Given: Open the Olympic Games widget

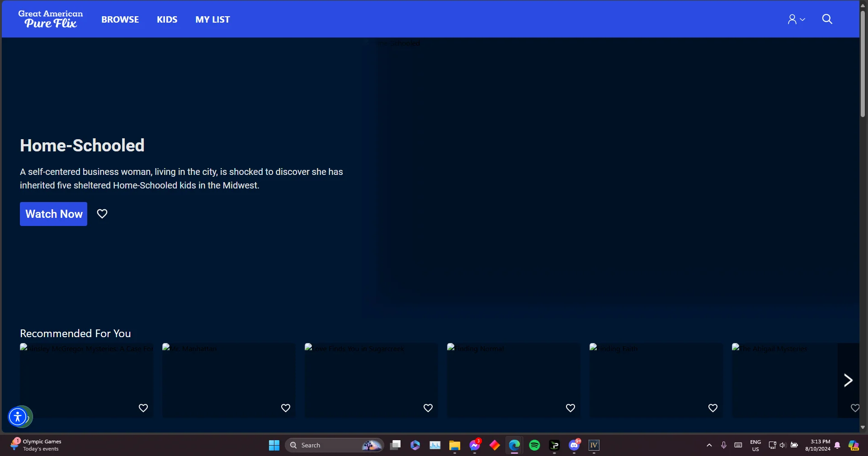Looking at the screenshot, I should click(36, 445).
